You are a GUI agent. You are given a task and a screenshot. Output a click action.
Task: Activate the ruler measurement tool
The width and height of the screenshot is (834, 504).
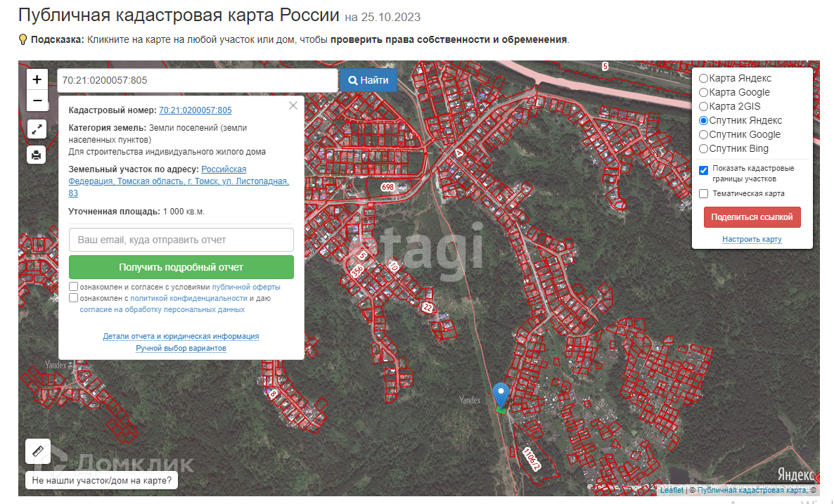[38, 451]
